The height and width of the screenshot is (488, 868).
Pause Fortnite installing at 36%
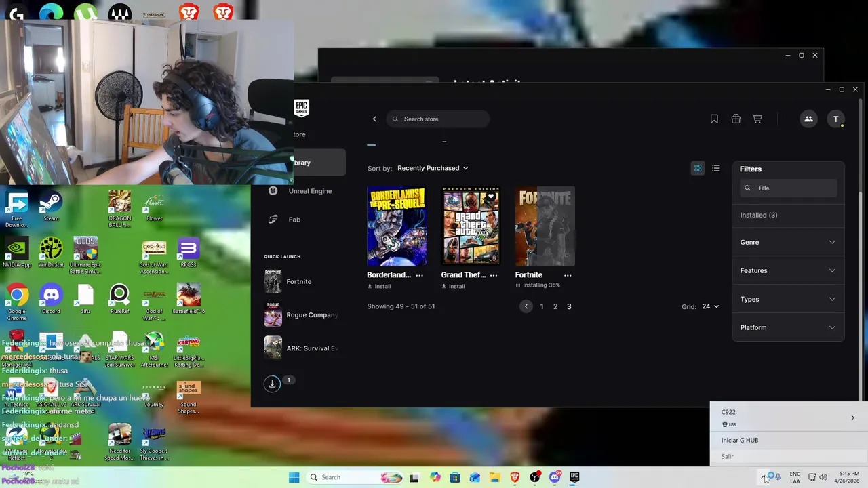(518, 285)
